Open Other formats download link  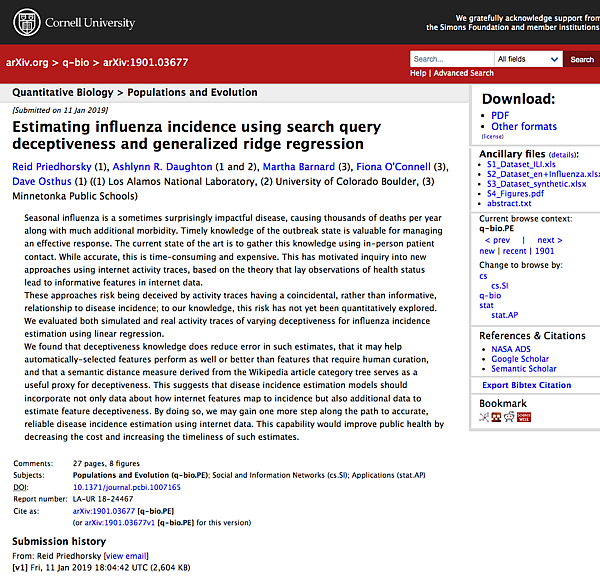pos(524,127)
